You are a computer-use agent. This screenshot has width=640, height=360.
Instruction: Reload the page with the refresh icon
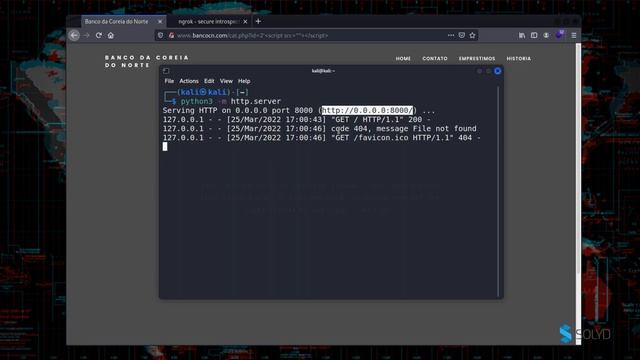point(99,36)
